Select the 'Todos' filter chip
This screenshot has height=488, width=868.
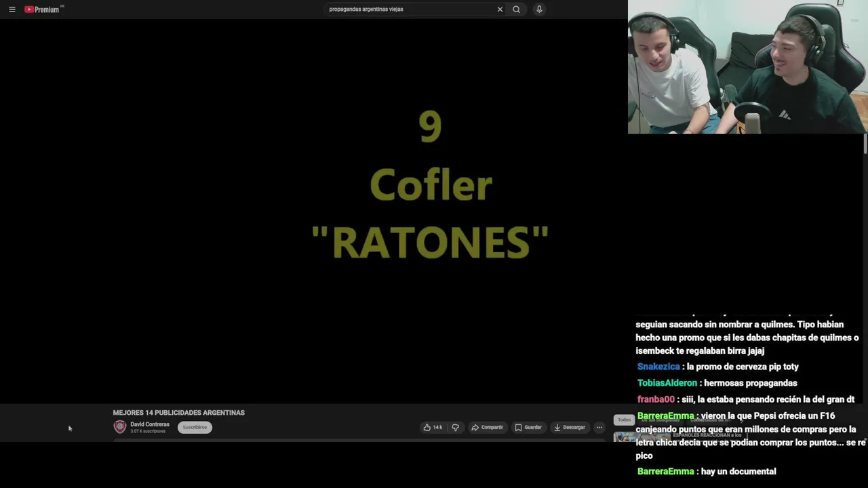624,420
